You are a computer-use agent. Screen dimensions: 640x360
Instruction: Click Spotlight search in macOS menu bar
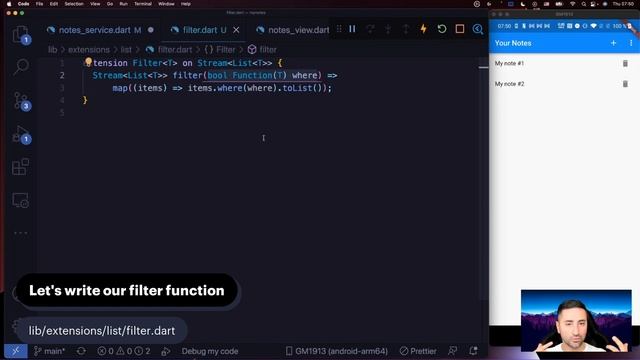584,4
